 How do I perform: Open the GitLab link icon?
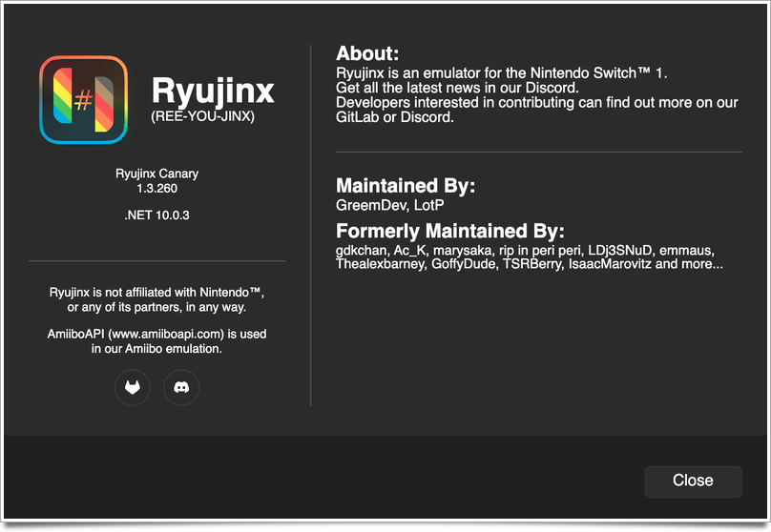133,388
